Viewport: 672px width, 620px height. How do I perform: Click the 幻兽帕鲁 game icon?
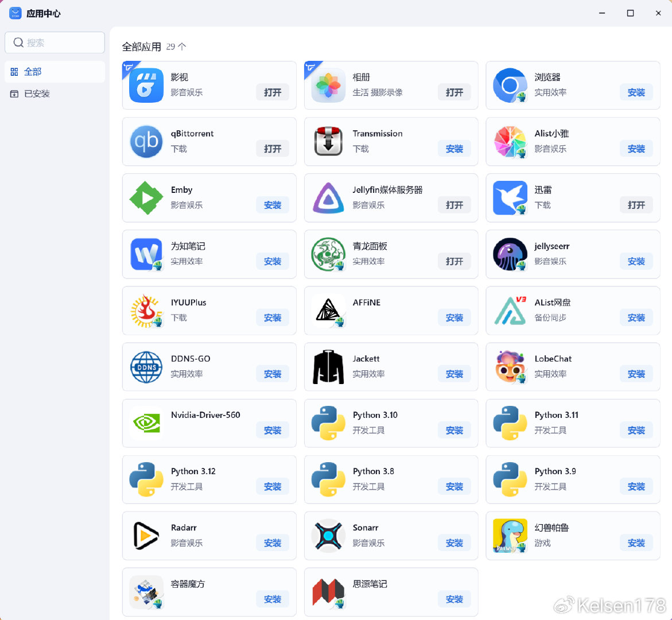(510, 536)
